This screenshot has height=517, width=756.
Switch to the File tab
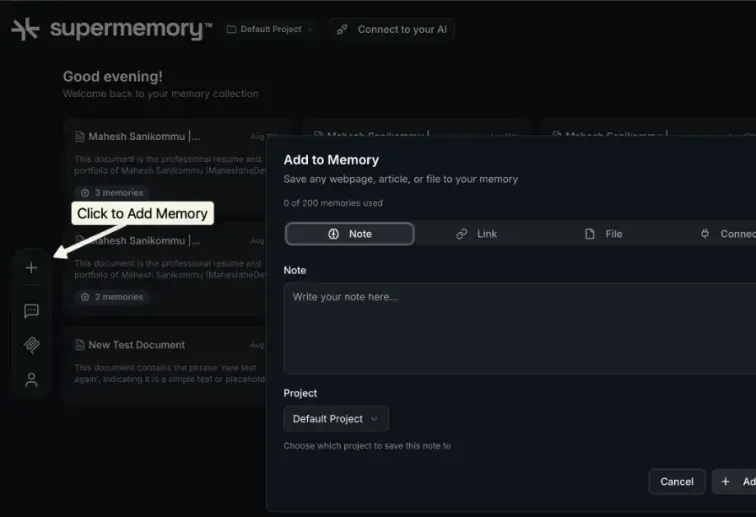pos(603,234)
